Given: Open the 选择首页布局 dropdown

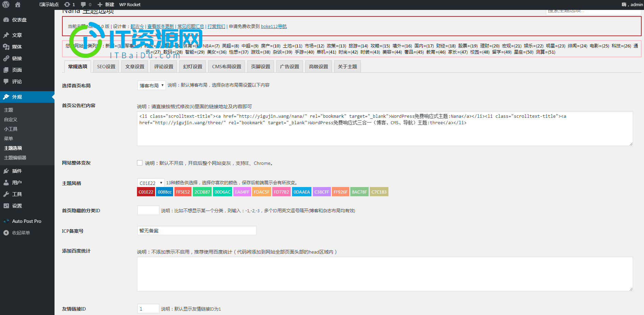Looking at the screenshot, I should (x=151, y=85).
